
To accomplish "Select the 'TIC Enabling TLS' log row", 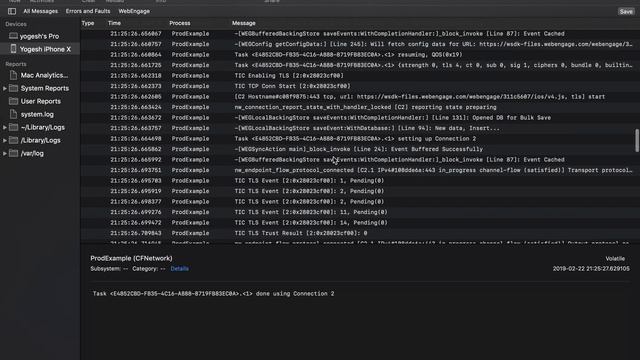I will (x=357, y=76).
